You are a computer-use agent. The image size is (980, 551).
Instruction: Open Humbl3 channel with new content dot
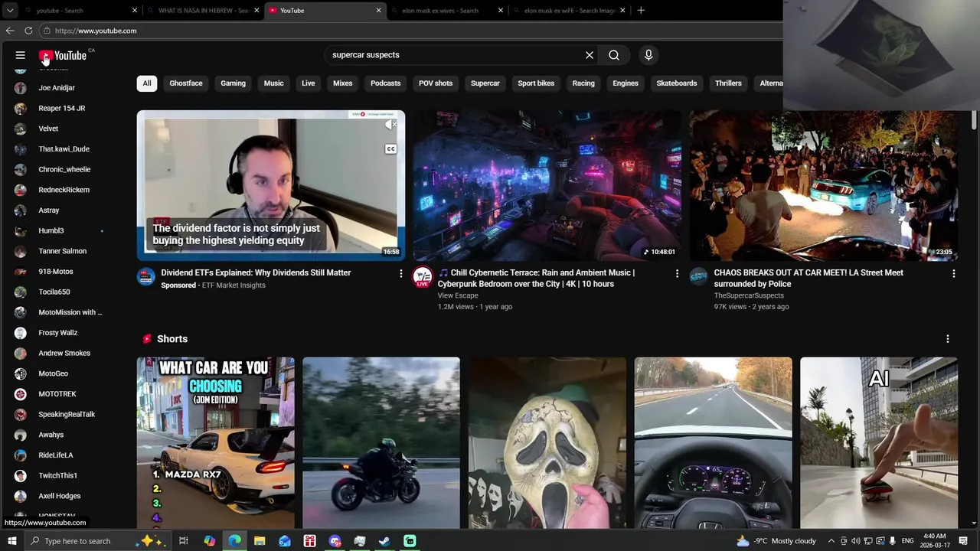click(x=61, y=231)
